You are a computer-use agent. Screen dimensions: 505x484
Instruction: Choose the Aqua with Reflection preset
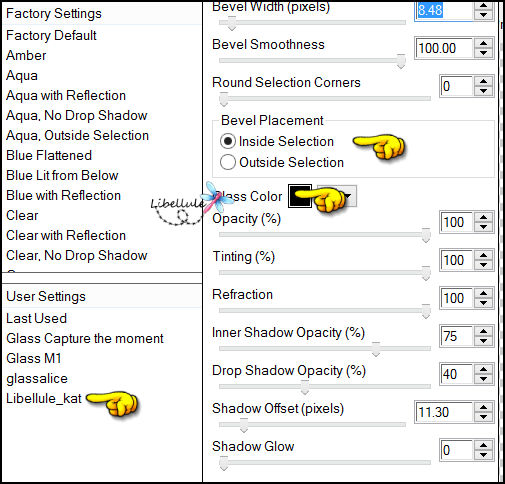(x=66, y=96)
